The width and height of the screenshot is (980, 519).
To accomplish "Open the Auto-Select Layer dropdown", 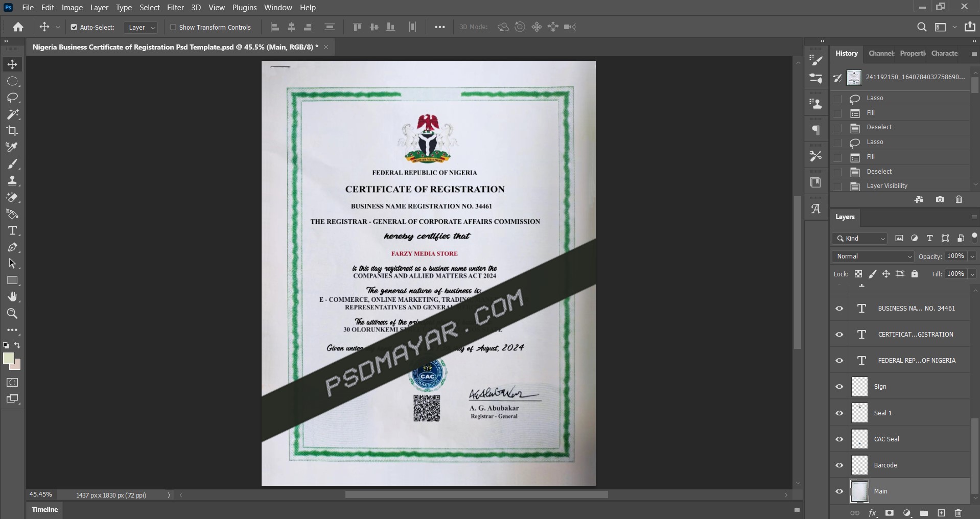I will [x=141, y=28].
